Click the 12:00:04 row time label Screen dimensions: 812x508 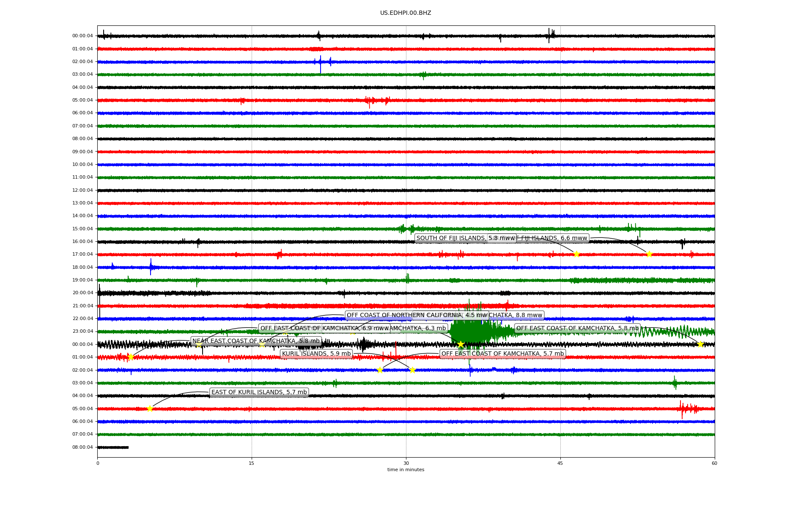(82, 190)
